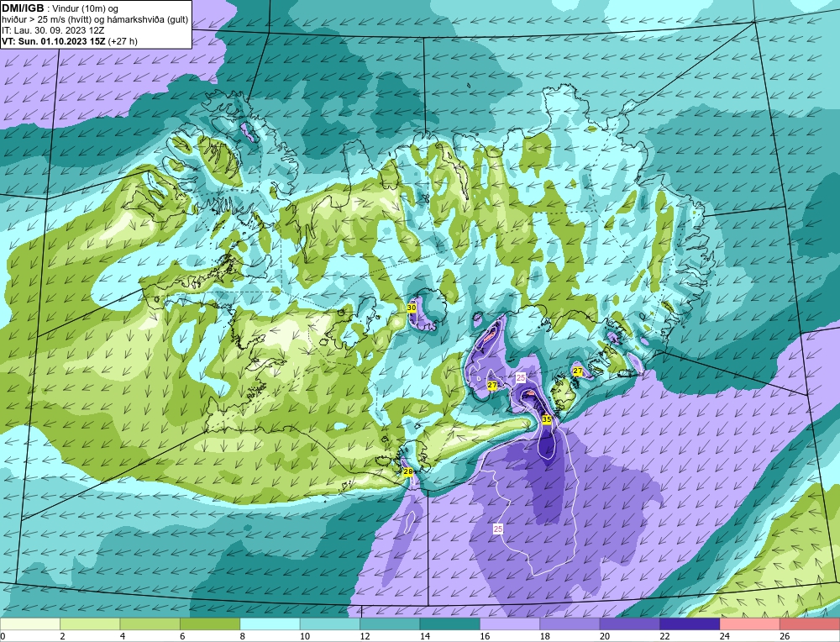
Task: Click the yellow 30 gust label on the map
Action: point(412,308)
